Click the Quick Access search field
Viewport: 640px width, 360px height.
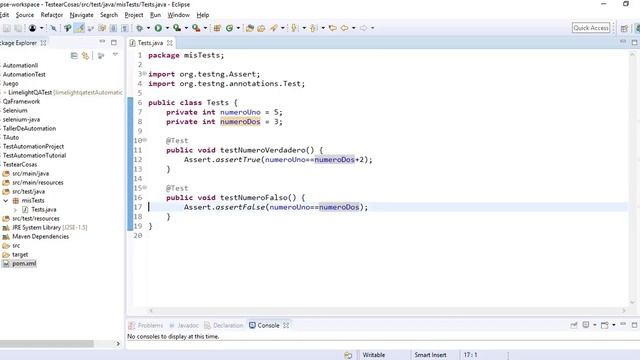[591, 28]
